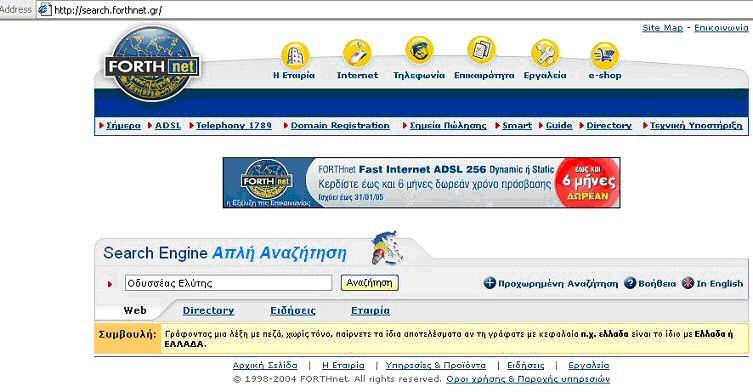The height and width of the screenshot is (392, 753).
Task: Open Προχωρημένη Αναζήτηση advanced search
Action: (558, 283)
